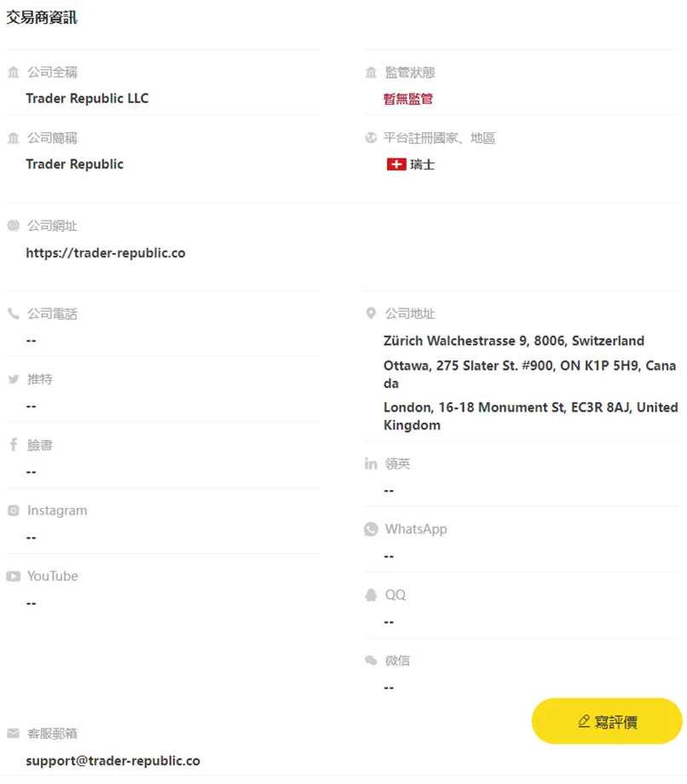
Task: Select the Zürich Walchestrasse address line
Action: tap(514, 341)
